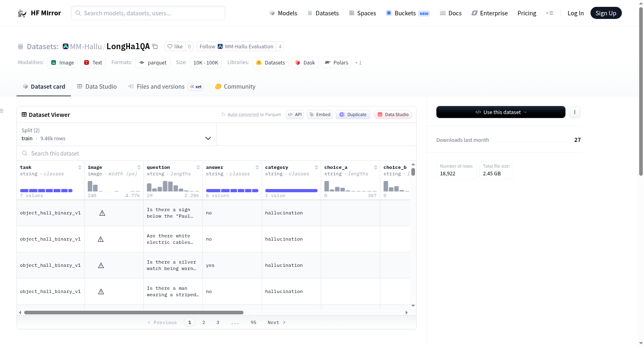The image size is (644, 347).
Task: Open the broken image in the white electric cables row
Action: 101,239
